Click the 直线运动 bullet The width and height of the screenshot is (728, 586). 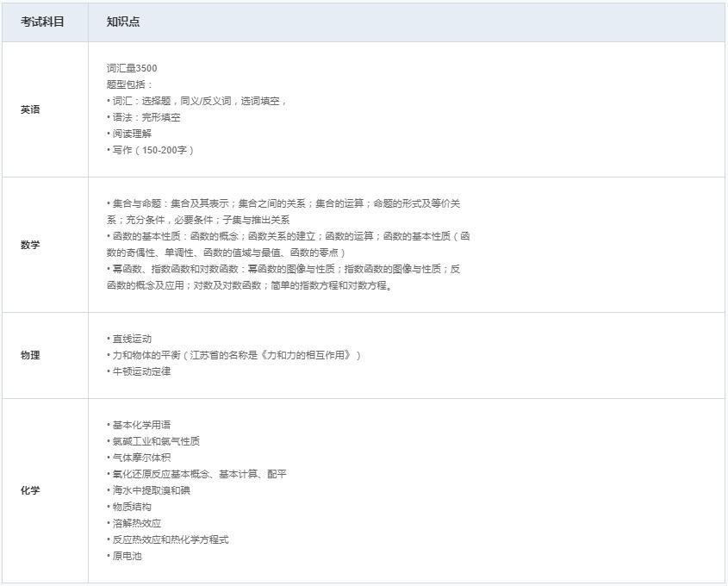129,339
